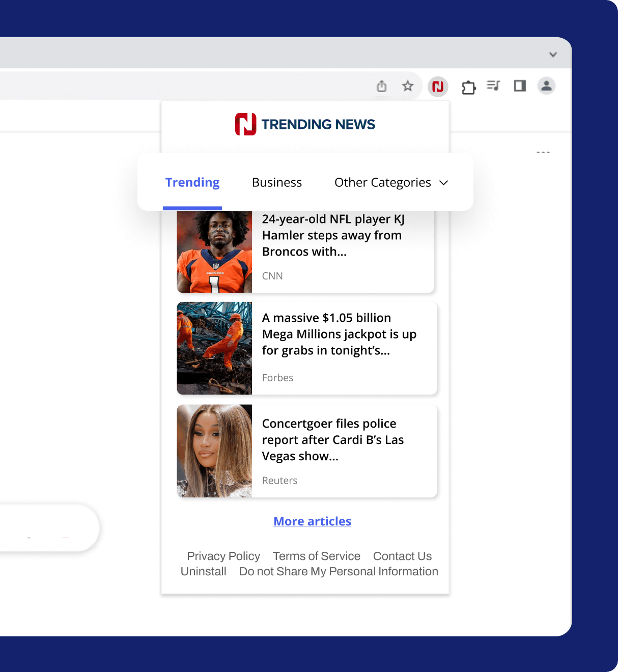This screenshot has height=672, width=618.
Task: Open the Mega Millions jackpot article thumbnail
Action: pos(214,348)
